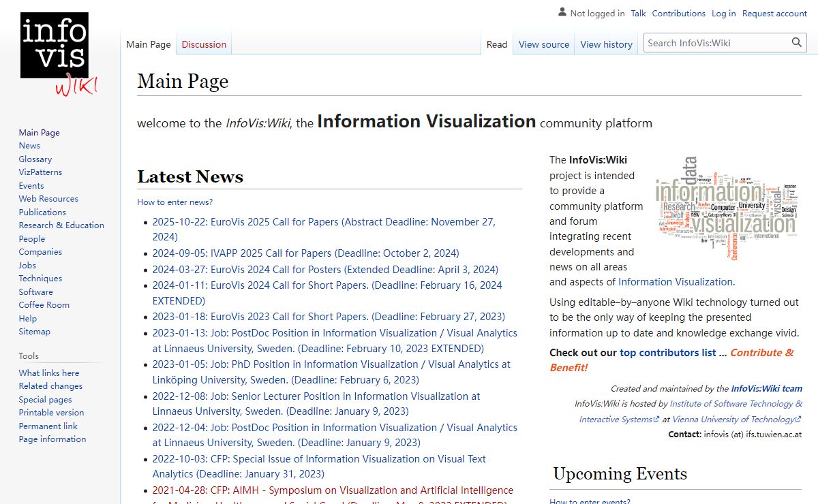This screenshot has height=504, width=818.
Task: Open Printable version
Action: [51, 413]
